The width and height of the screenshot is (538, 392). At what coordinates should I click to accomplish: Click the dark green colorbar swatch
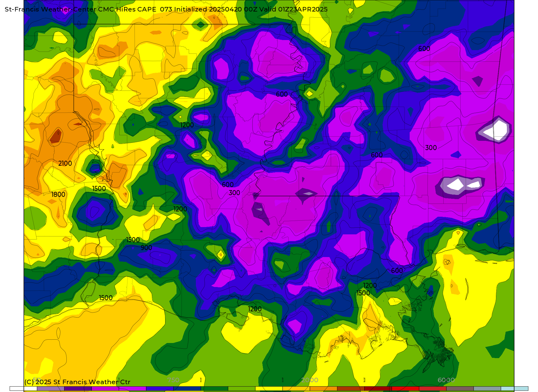[214, 389]
